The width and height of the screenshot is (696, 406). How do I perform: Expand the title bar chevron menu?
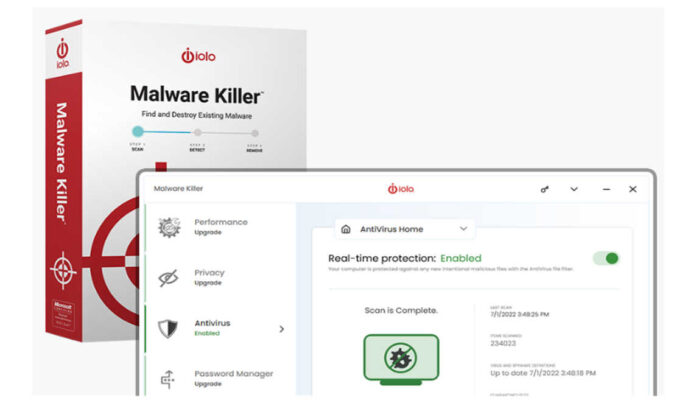click(574, 189)
